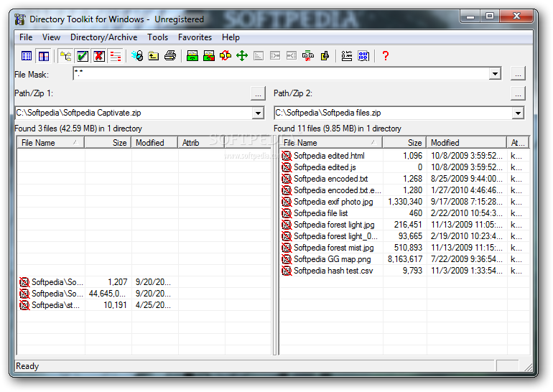This screenshot has width=553, height=392.
Task: Select Softpedia encoded.txt file
Action: click(330, 179)
